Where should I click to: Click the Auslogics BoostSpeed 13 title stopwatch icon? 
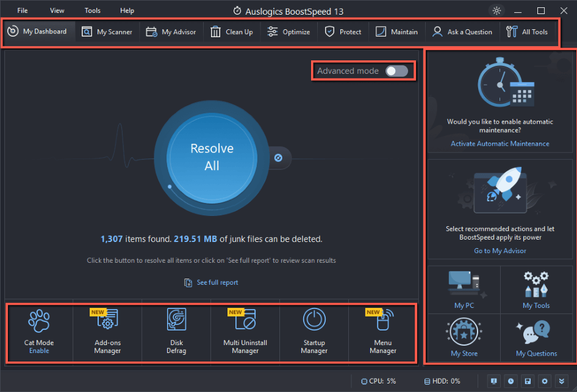237,11
